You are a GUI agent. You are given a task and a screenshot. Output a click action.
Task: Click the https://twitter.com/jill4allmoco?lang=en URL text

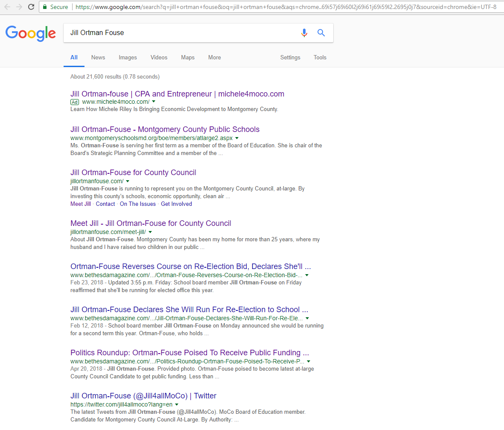pos(122,404)
